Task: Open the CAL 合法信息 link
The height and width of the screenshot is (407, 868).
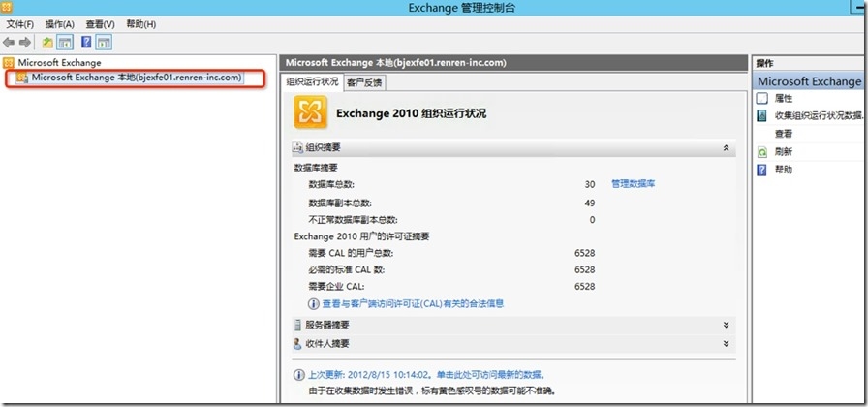Action: tap(413, 303)
